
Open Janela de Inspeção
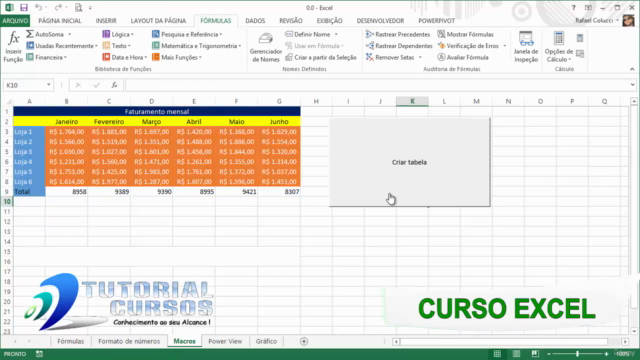526,47
